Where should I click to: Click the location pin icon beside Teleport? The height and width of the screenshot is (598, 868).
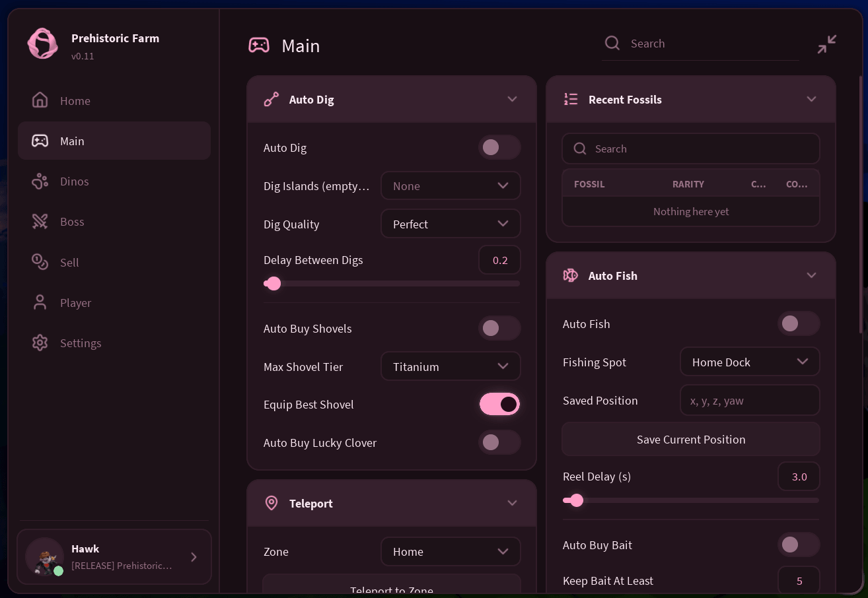271,503
